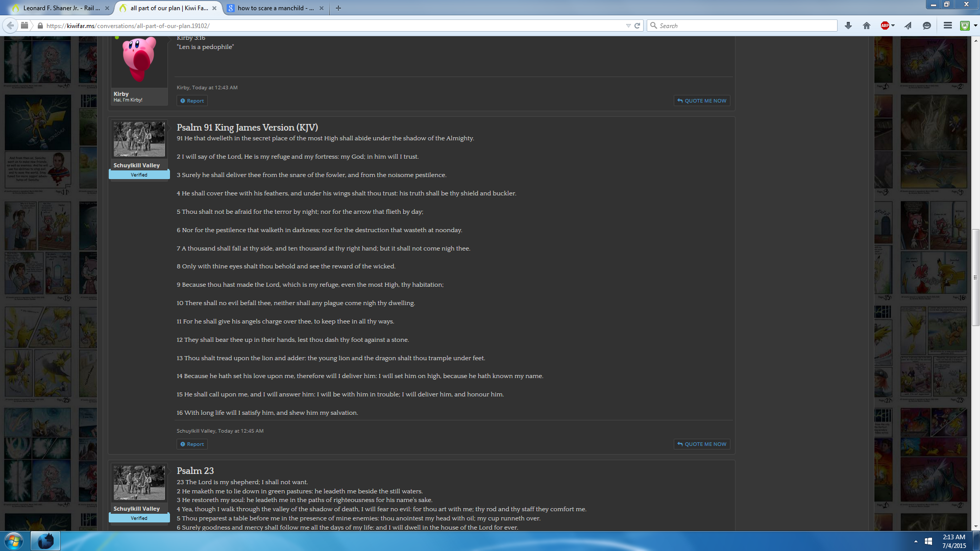The image size is (980, 551).
Task: Click Schuylkill Valley's avatar on Psalm 91 post
Action: click(x=139, y=139)
